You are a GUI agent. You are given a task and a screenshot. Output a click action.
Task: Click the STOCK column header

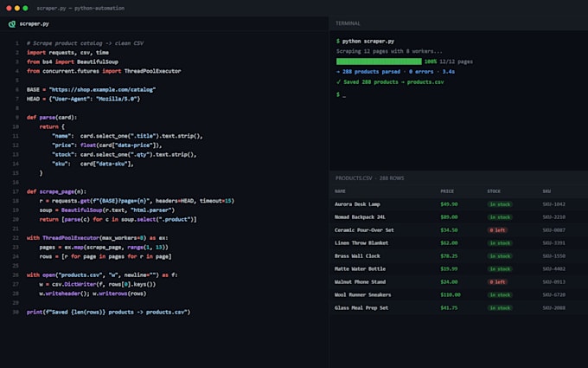point(494,191)
